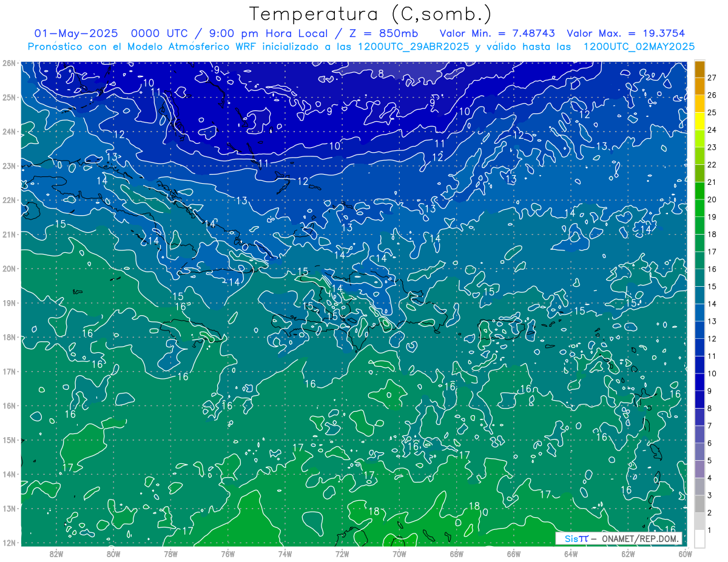Click the 14N latitude axis label
This screenshot has height=562, width=728.
click(9, 474)
